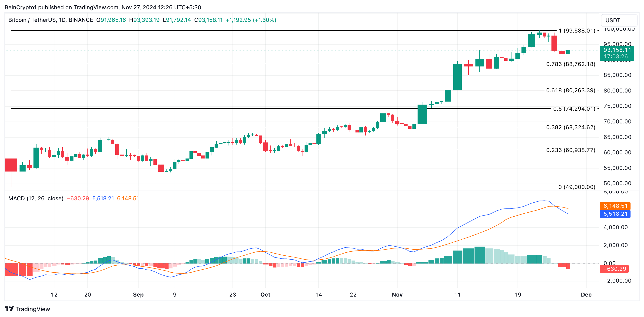
Task: Click the −2,000.00 MACD axis label
Action: point(617,281)
